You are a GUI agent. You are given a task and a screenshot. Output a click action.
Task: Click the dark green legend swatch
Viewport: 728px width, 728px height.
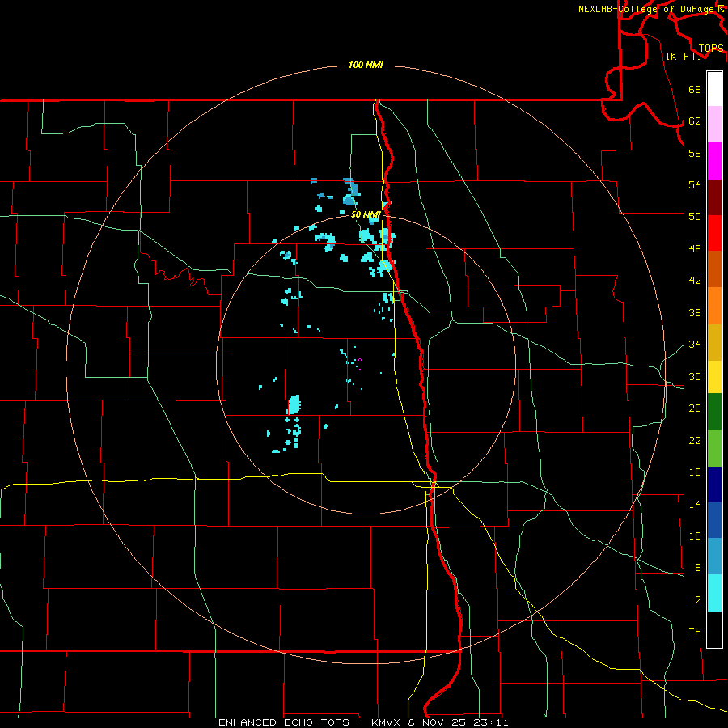(x=714, y=412)
